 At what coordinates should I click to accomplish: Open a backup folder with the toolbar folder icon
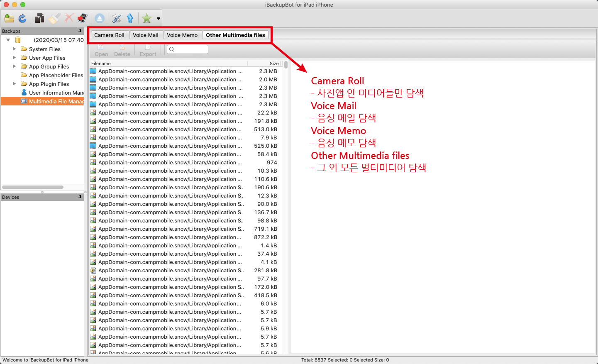coord(9,18)
